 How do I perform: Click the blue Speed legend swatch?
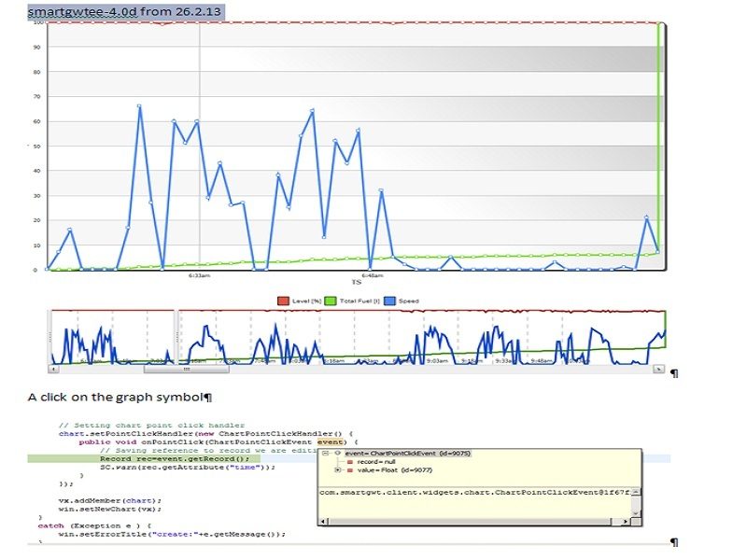click(x=389, y=300)
